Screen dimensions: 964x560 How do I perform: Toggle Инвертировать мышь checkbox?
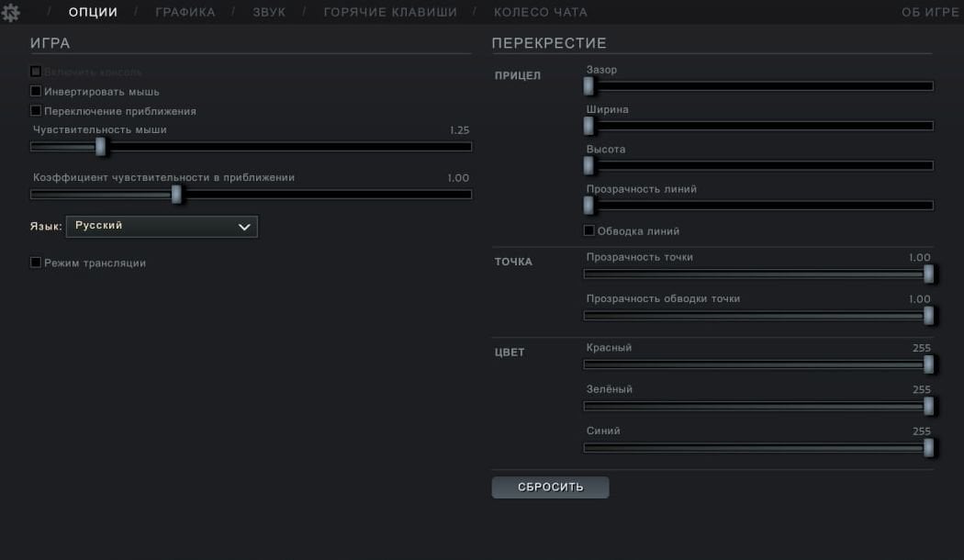click(36, 91)
